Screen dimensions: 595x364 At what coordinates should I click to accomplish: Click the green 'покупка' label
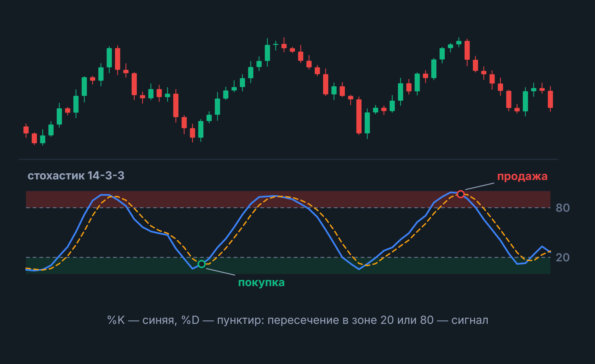pos(261,283)
